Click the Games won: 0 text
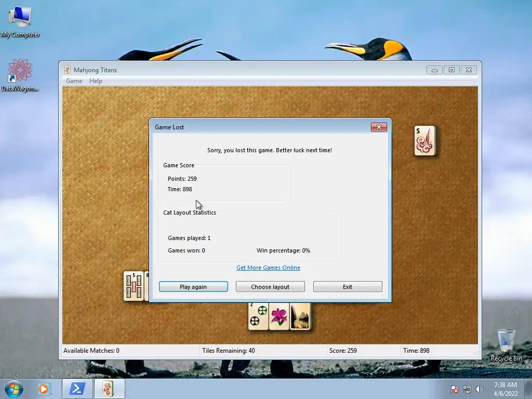Image resolution: width=532 pixels, height=399 pixels. (187, 251)
